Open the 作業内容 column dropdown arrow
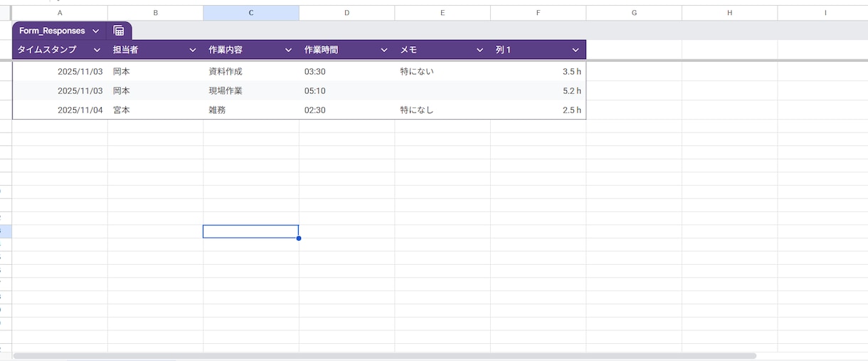The image size is (868, 361). pos(288,50)
